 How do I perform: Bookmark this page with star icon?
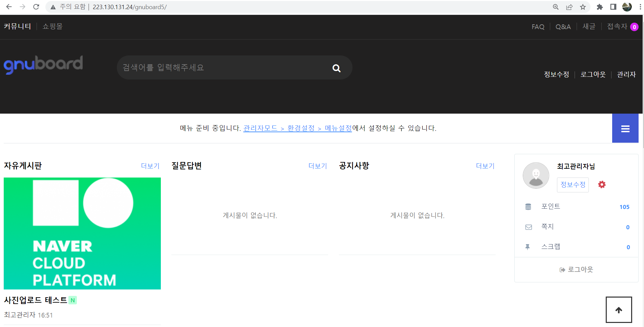coord(583,7)
